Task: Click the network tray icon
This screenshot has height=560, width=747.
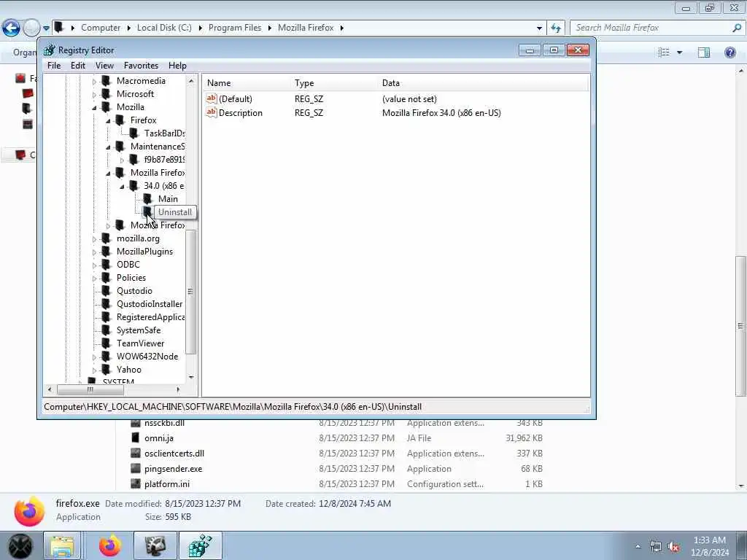Action: pos(656,546)
